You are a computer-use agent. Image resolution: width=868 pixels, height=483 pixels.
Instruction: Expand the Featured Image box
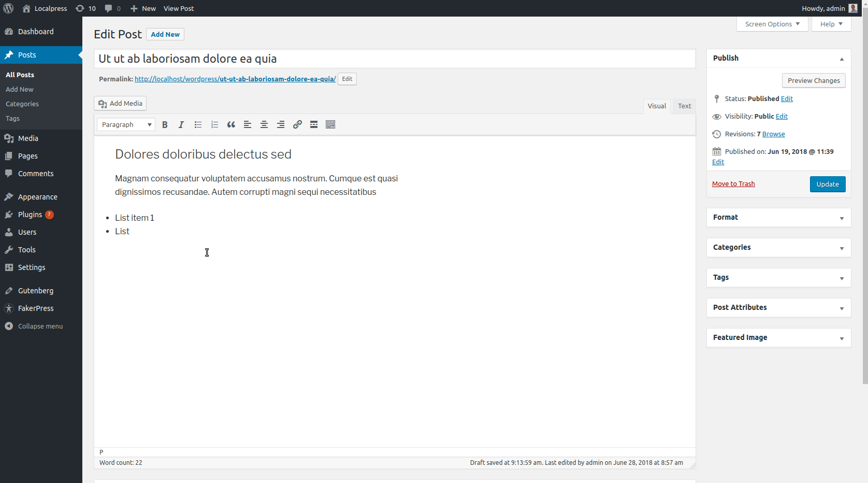(842, 338)
